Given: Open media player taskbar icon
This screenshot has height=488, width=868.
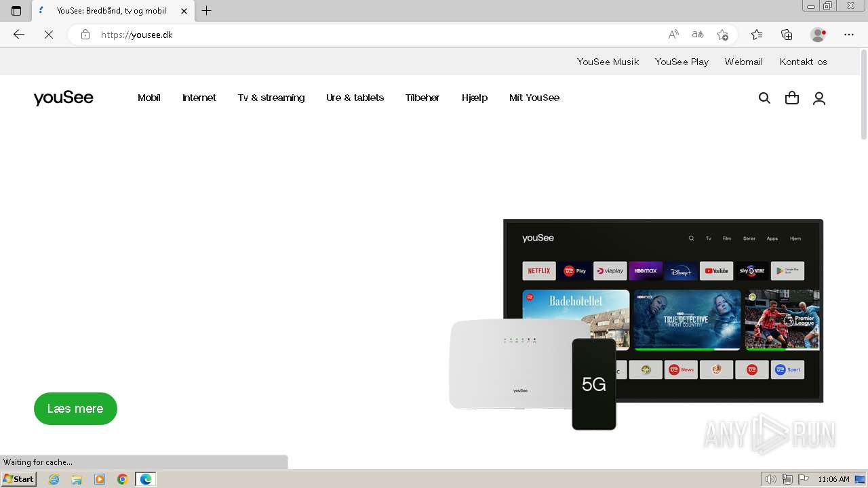Looking at the screenshot, I should [100, 479].
